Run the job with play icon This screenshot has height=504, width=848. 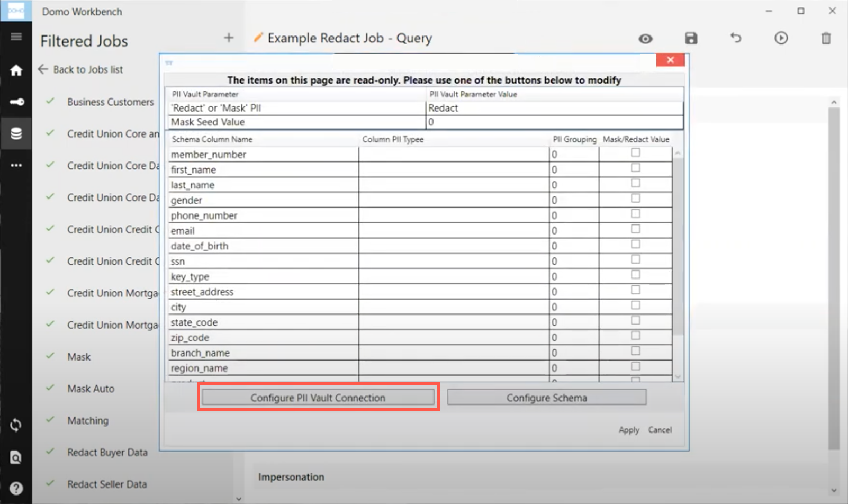781,38
